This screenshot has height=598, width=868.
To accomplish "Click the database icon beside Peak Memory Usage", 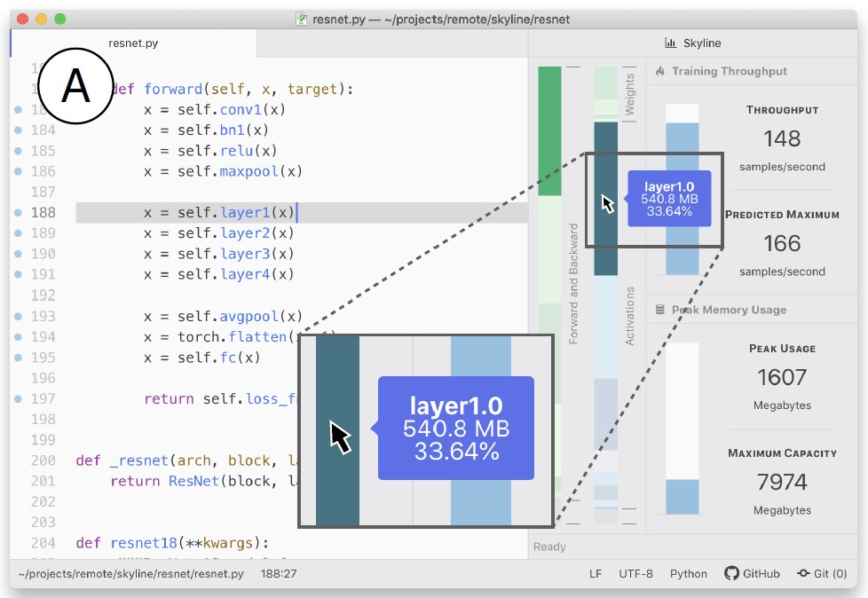I will [659, 310].
